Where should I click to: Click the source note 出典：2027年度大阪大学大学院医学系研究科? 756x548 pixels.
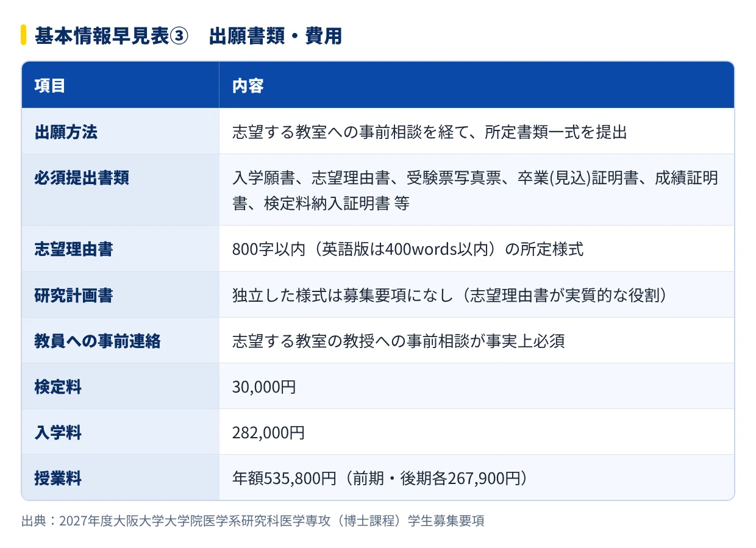(252, 521)
